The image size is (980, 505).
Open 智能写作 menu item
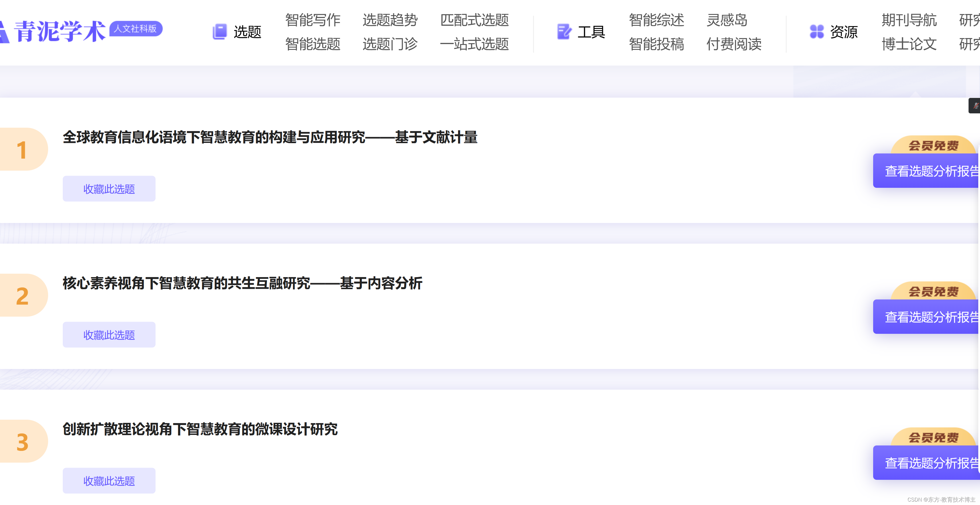[x=312, y=20]
